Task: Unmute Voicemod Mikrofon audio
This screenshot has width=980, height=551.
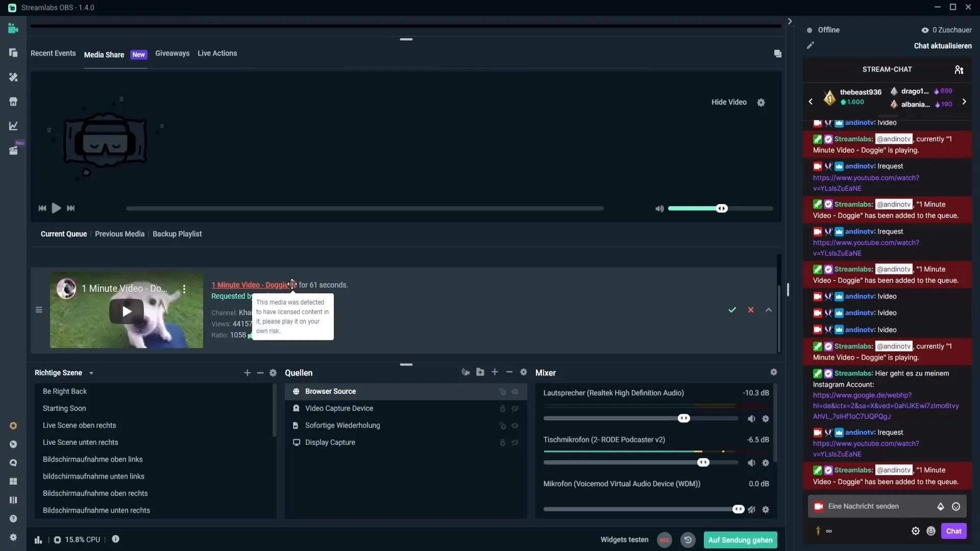Action: point(751,510)
